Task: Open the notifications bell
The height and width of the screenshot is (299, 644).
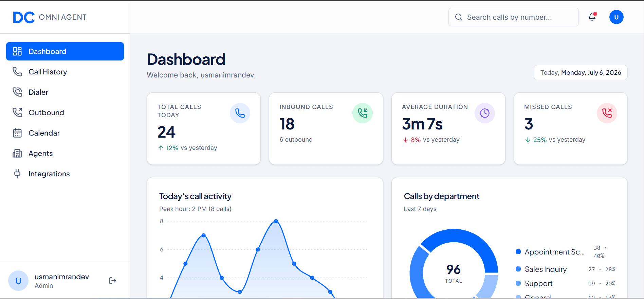Action: (x=592, y=17)
